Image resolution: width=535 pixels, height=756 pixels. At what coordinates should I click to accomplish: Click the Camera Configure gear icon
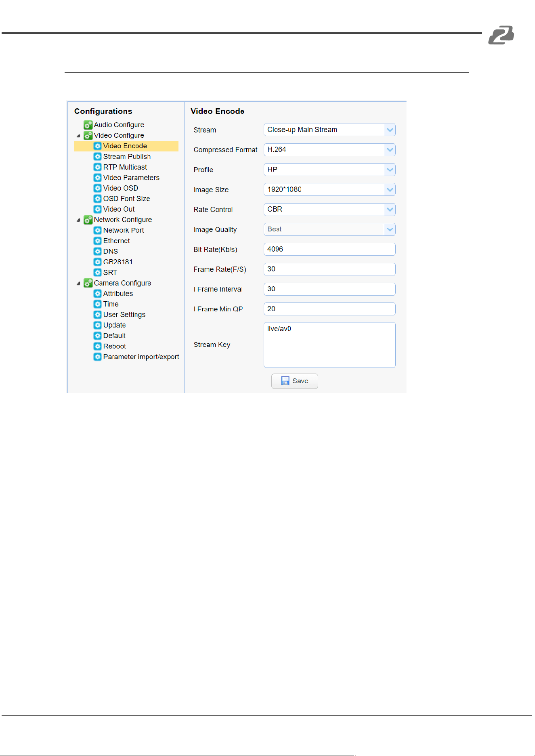pyautogui.click(x=88, y=283)
